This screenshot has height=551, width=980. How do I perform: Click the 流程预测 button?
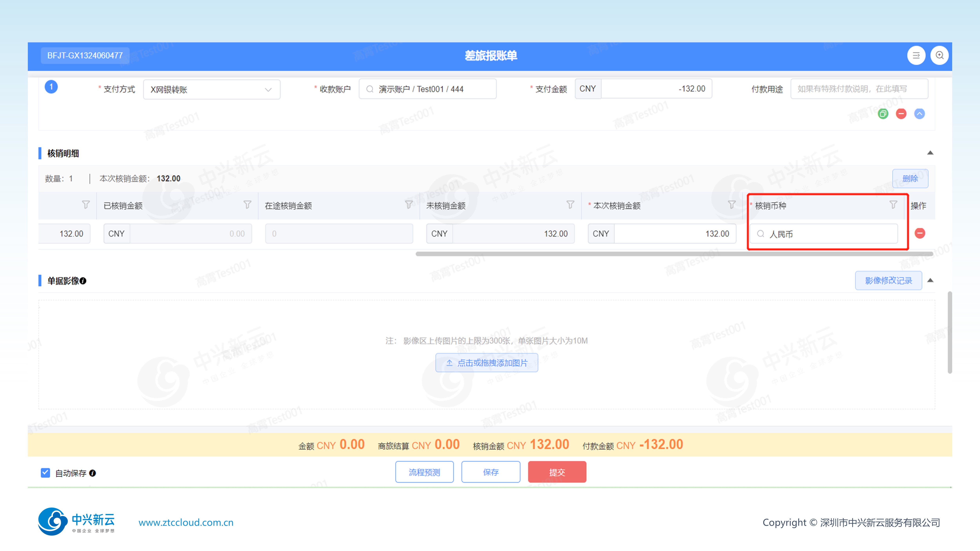coord(424,472)
